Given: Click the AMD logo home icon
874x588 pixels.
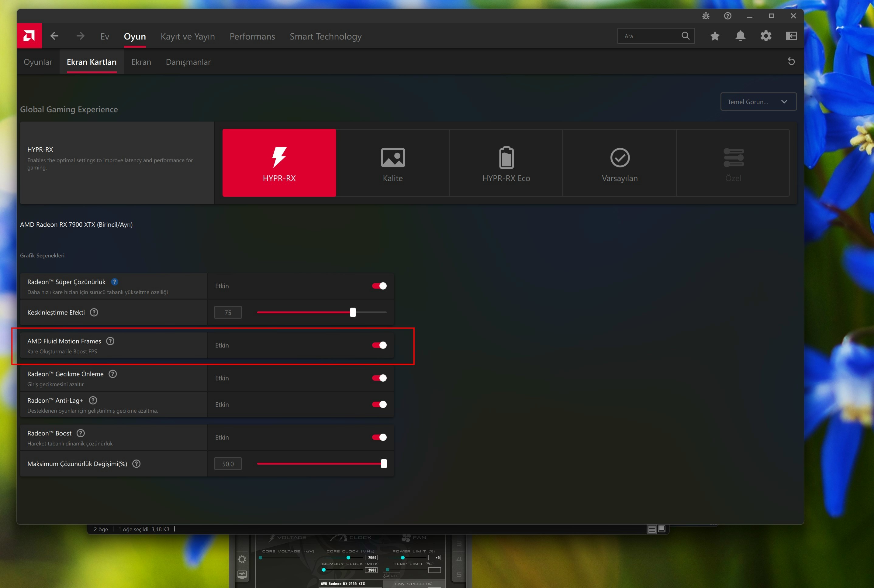Looking at the screenshot, I should point(29,36).
